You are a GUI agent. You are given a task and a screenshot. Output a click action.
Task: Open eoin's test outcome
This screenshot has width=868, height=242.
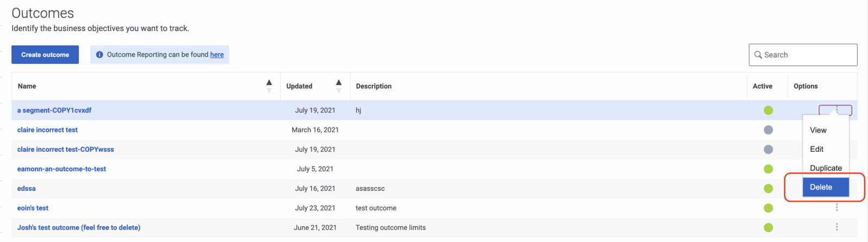click(33, 208)
